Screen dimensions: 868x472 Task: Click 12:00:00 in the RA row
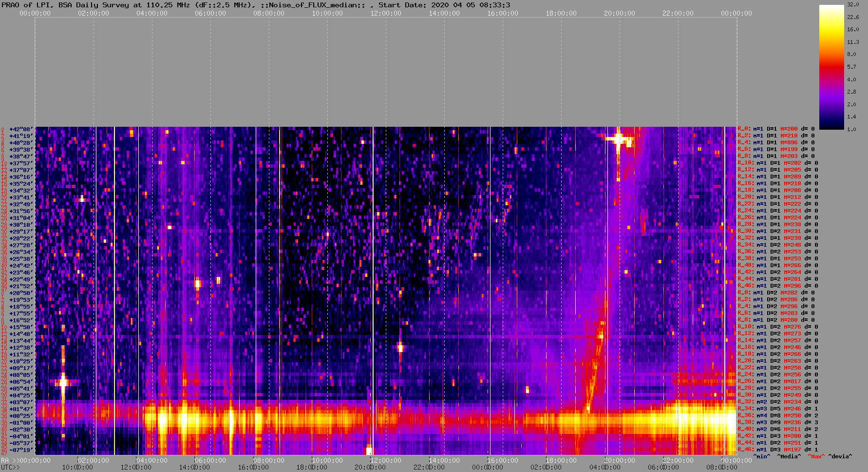(386, 460)
